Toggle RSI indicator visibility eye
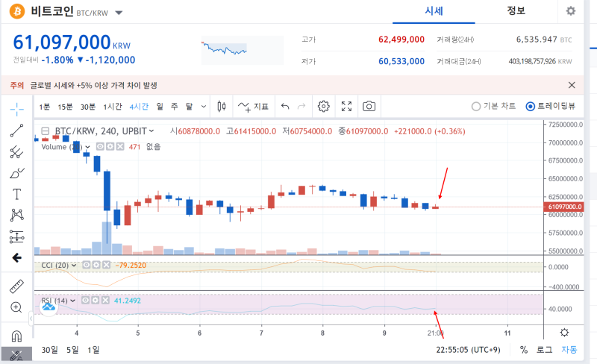This screenshot has height=364, width=597. point(85,301)
